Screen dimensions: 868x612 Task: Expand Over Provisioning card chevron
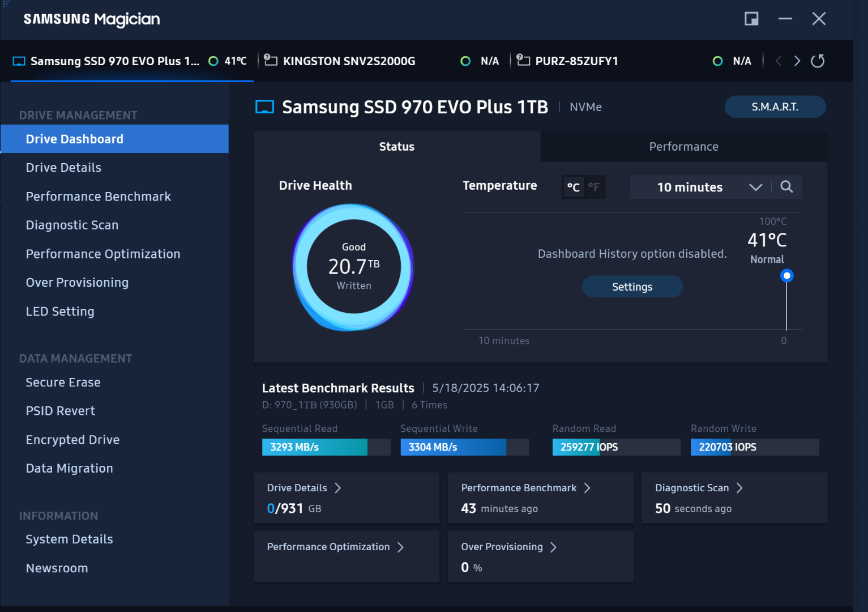[x=553, y=547]
